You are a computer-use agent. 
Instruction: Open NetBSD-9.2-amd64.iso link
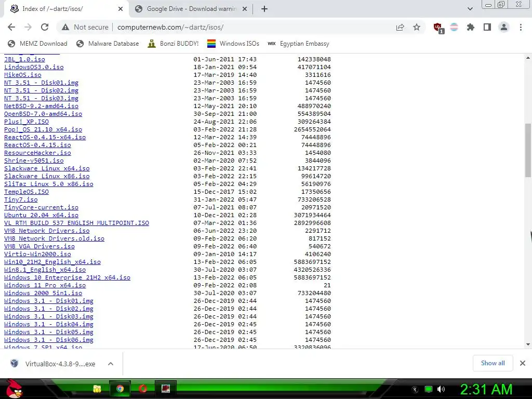coord(41,106)
